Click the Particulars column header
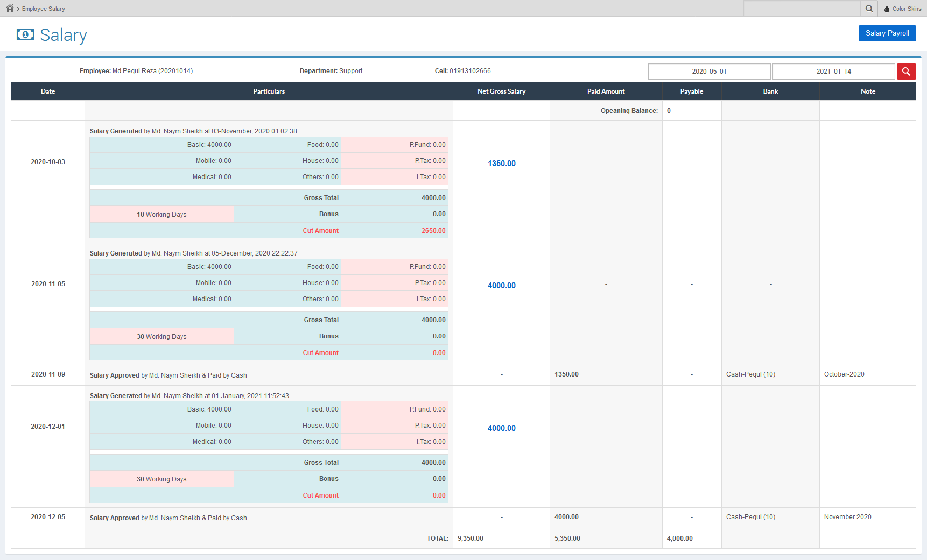Screen dimensions: 927x560 269,91
